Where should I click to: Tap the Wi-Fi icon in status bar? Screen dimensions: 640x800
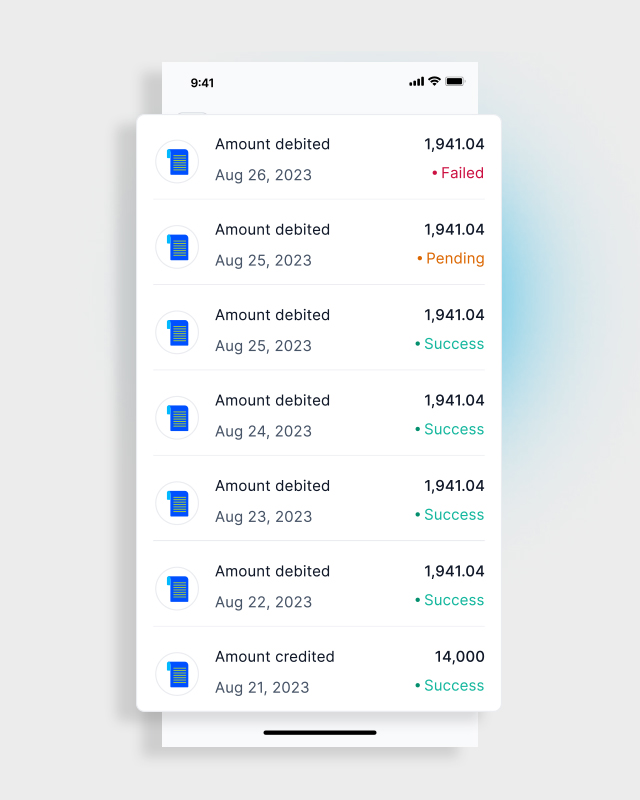(434, 81)
